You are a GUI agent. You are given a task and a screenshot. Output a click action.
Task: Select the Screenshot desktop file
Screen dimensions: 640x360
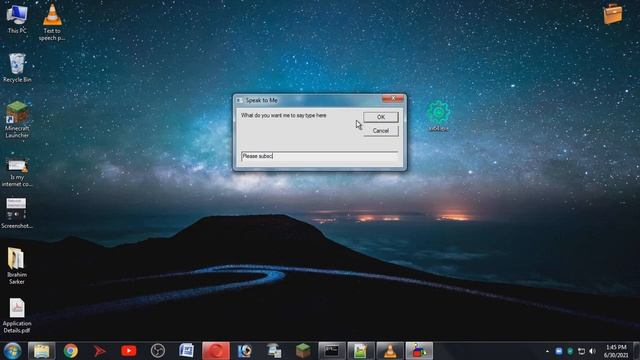click(x=17, y=213)
